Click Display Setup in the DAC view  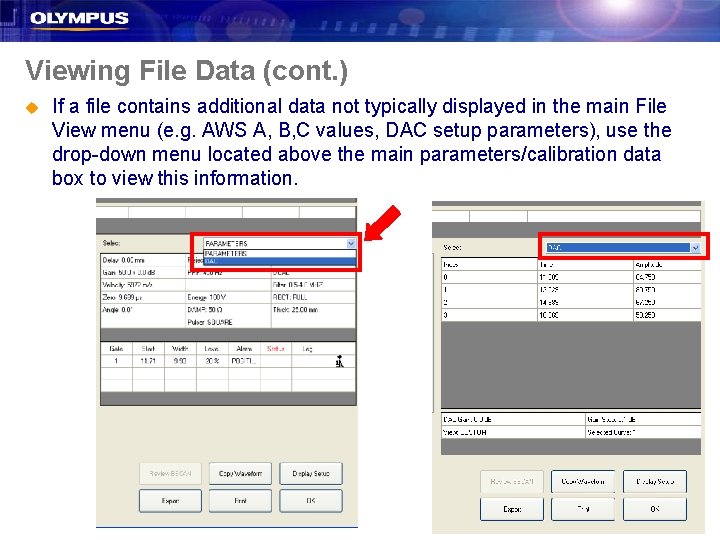pyautogui.click(x=655, y=482)
